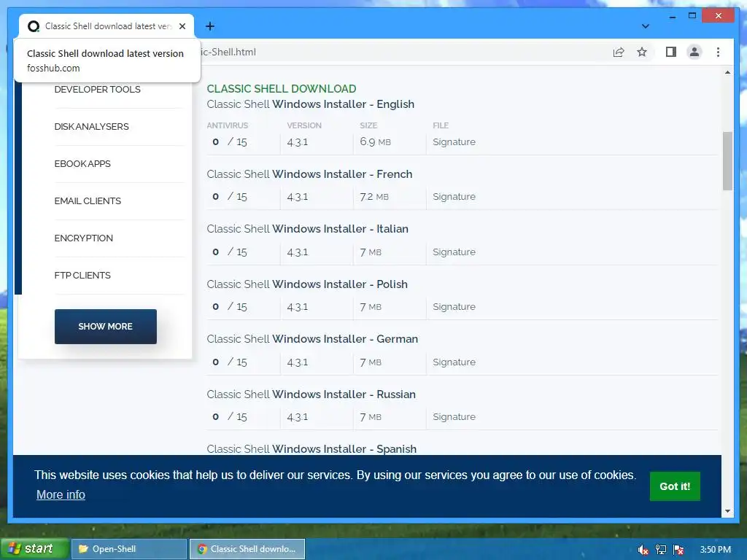This screenshot has height=560, width=747.
Task: Click the page scrollbar thumb
Action: pos(727,161)
